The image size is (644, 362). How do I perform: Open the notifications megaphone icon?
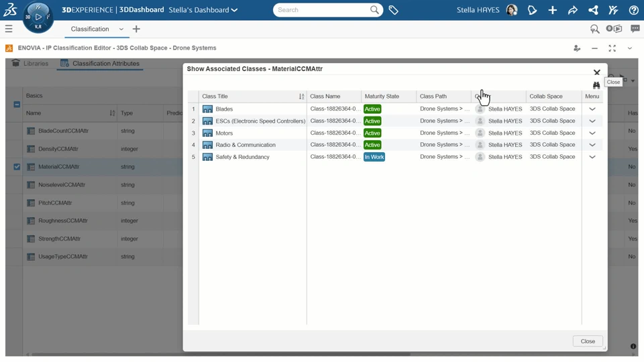(532, 10)
